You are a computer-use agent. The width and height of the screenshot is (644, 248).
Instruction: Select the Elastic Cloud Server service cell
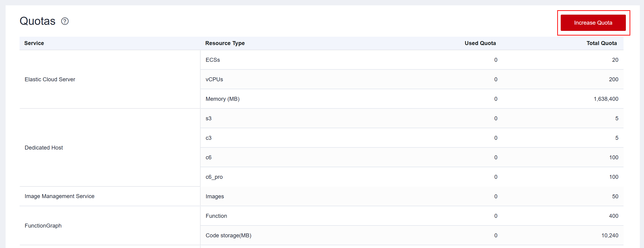[50, 79]
